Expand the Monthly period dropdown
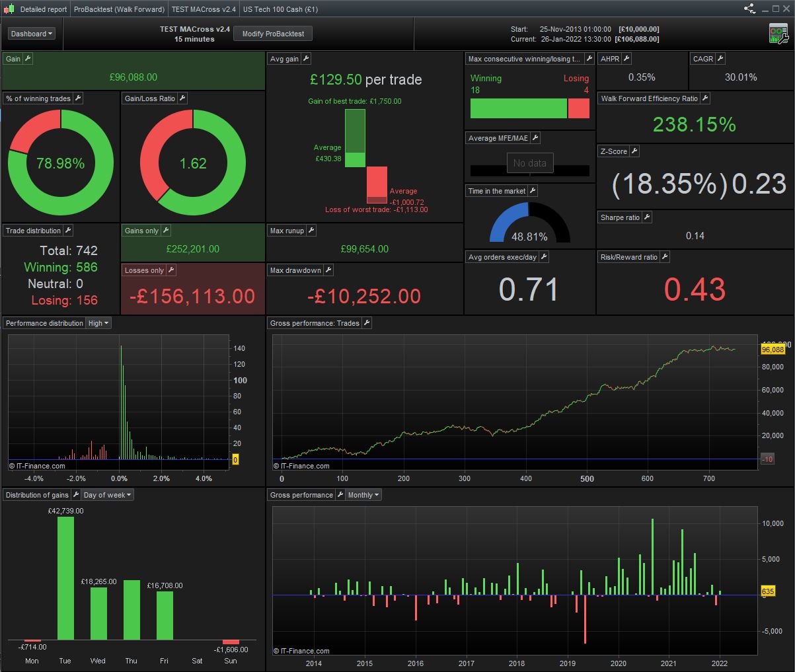Screen dimensions: 795x672 point(363,495)
